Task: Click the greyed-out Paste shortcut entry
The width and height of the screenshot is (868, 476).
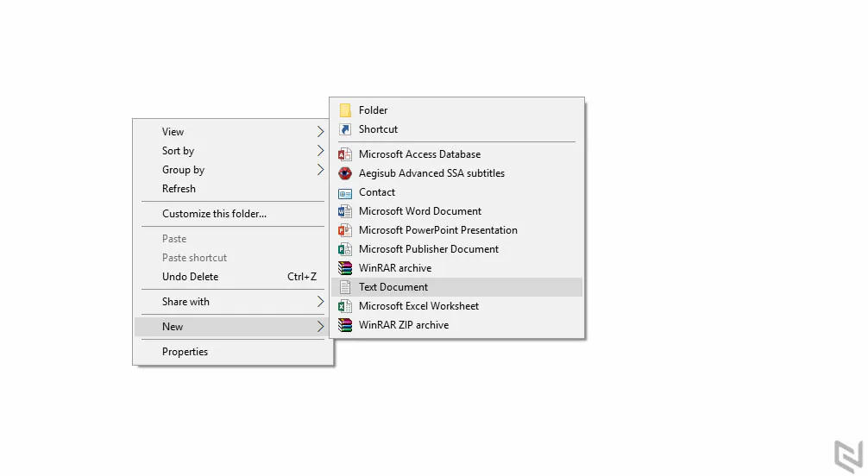Action: tap(233, 257)
